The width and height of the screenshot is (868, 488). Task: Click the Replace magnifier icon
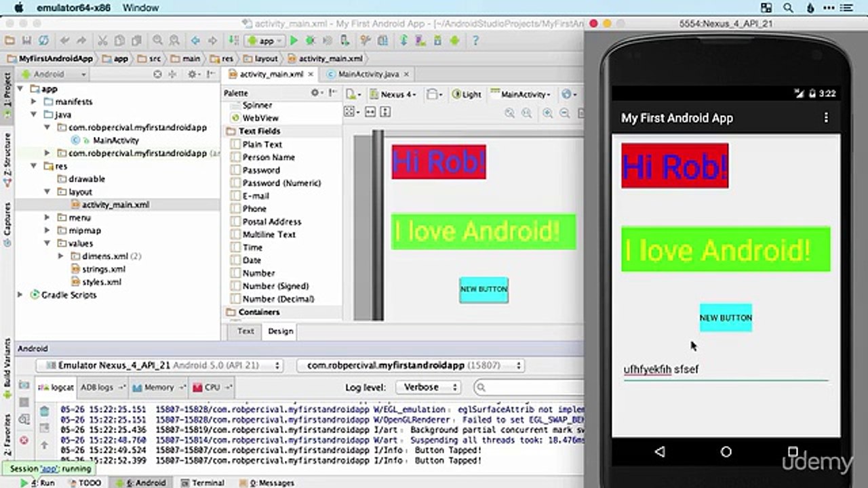[x=174, y=41]
